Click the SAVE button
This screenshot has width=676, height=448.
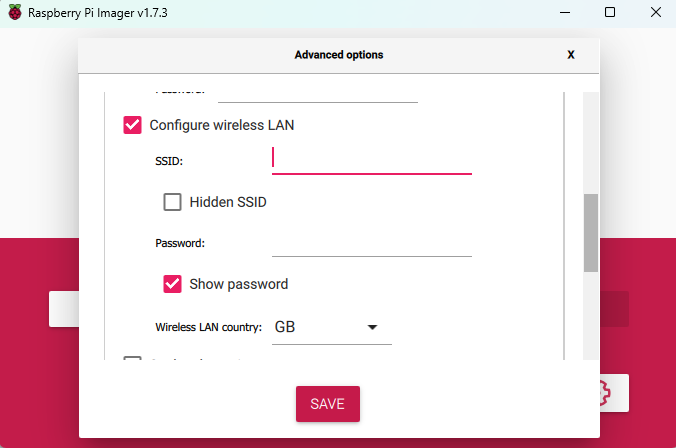tap(328, 404)
